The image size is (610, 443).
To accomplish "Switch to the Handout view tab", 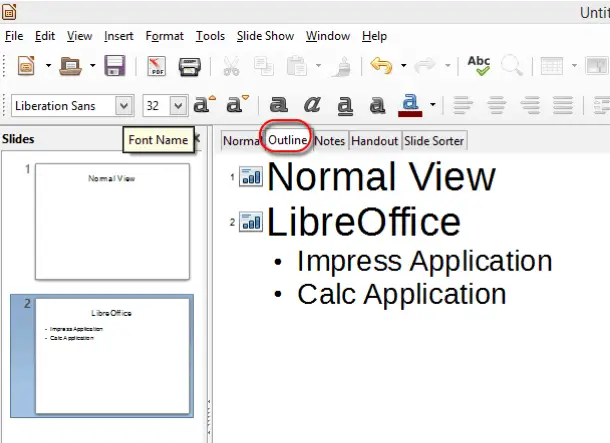I will [374, 140].
